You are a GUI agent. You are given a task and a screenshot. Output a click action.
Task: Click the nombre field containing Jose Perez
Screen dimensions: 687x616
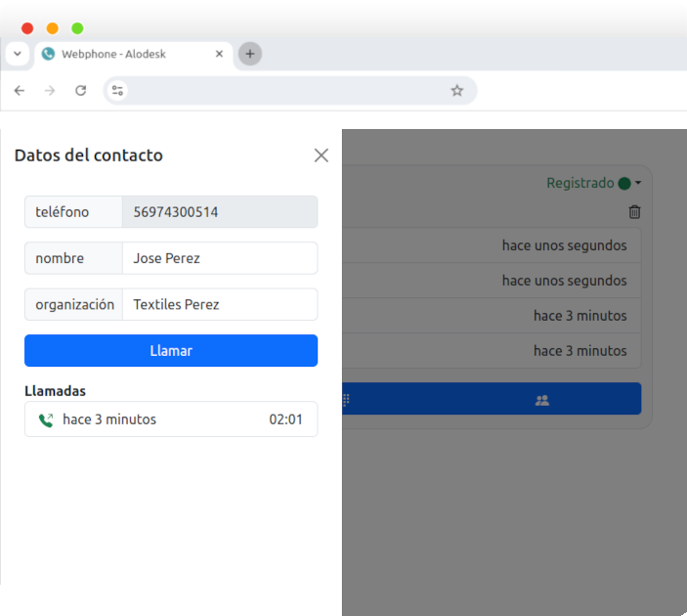tap(219, 259)
